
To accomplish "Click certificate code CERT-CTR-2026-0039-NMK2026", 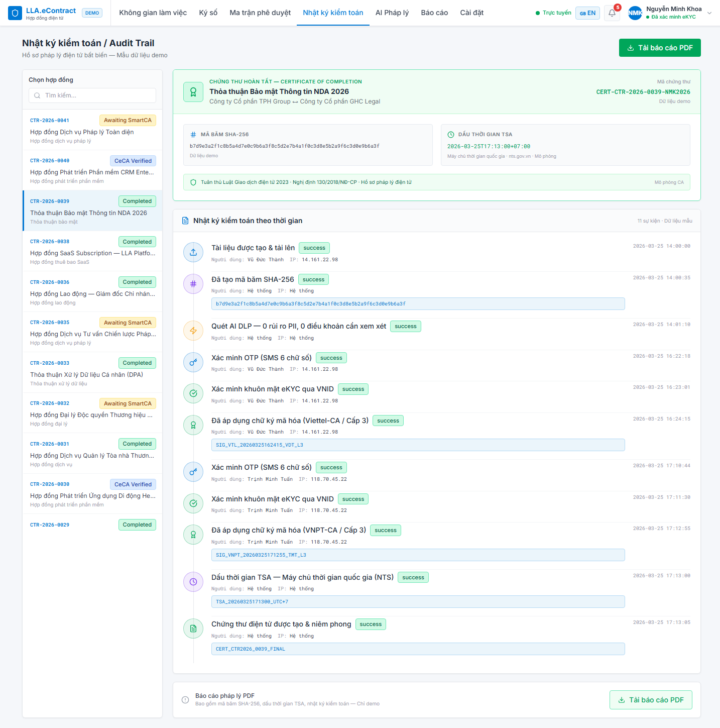I will (x=643, y=92).
